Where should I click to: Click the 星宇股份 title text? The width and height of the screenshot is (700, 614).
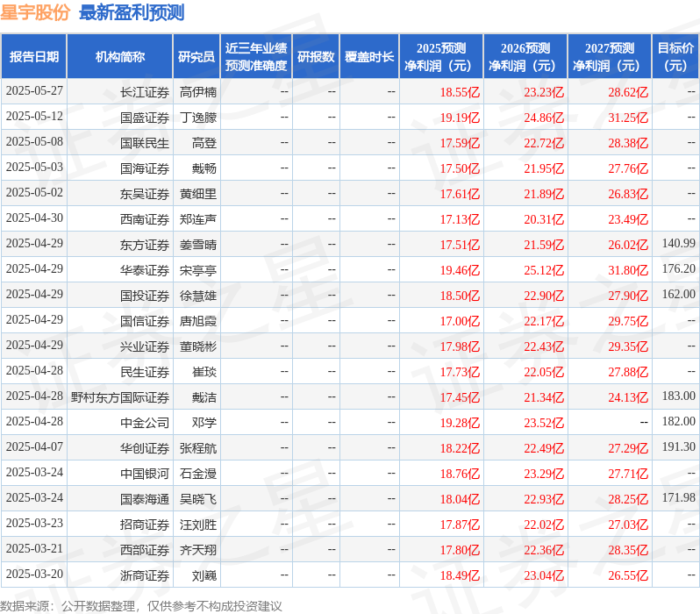pyautogui.click(x=35, y=12)
